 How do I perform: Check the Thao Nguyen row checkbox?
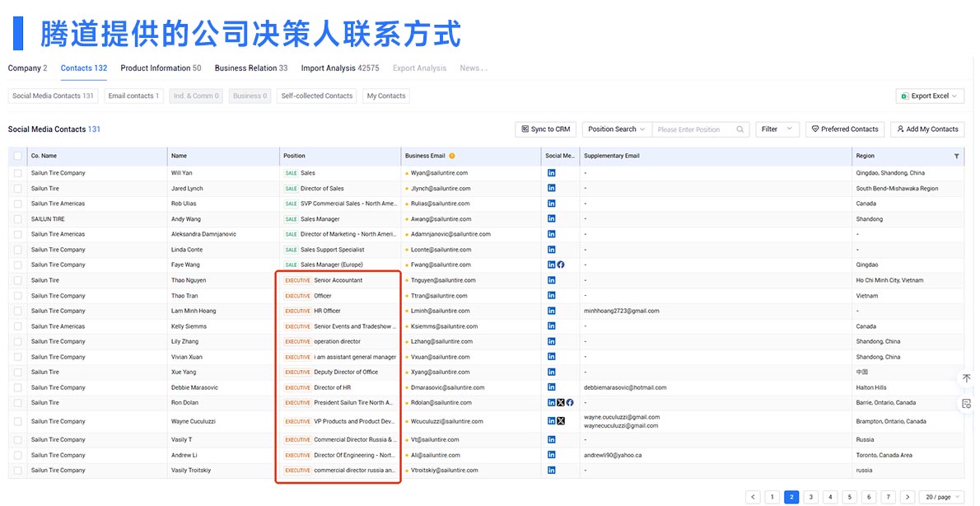pyautogui.click(x=17, y=280)
